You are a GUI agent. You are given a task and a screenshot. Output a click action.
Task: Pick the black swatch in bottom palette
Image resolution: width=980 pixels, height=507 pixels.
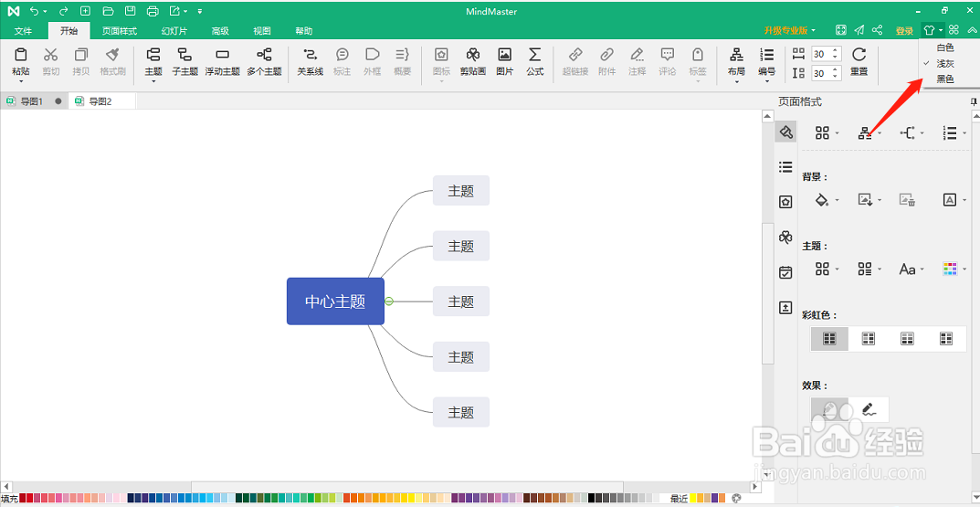(592, 498)
